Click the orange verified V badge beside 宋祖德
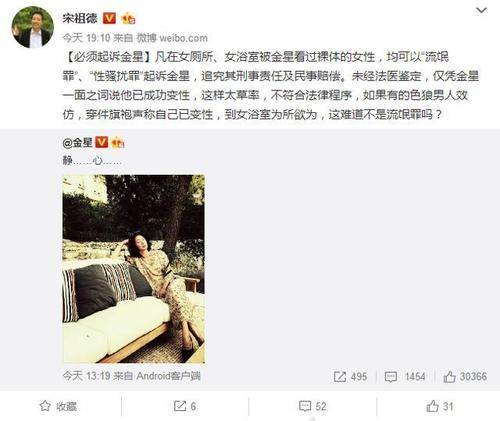The width and height of the screenshot is (500, 421). pyautogui.click(x=109, y=18)
